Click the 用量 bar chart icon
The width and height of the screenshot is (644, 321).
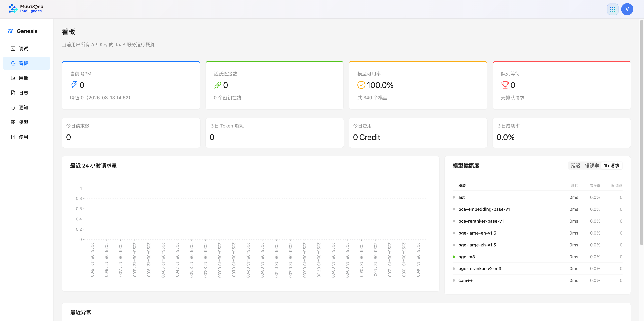click(x=13, y=78)
